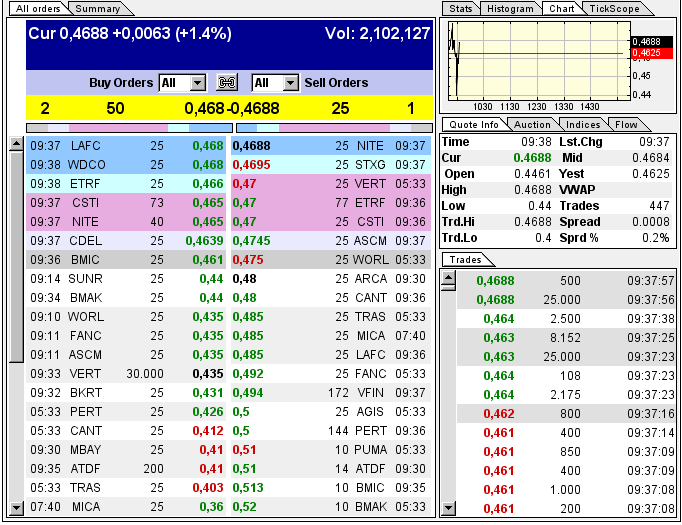Click trades list scroll down arrow
The image size is (682, 525).
(448, 508)
